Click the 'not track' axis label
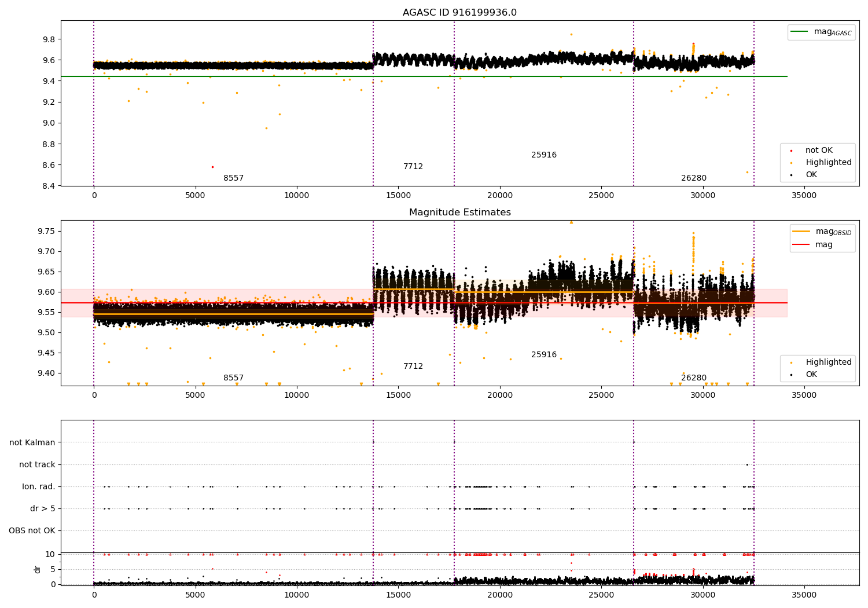 [x=37, y=465]
